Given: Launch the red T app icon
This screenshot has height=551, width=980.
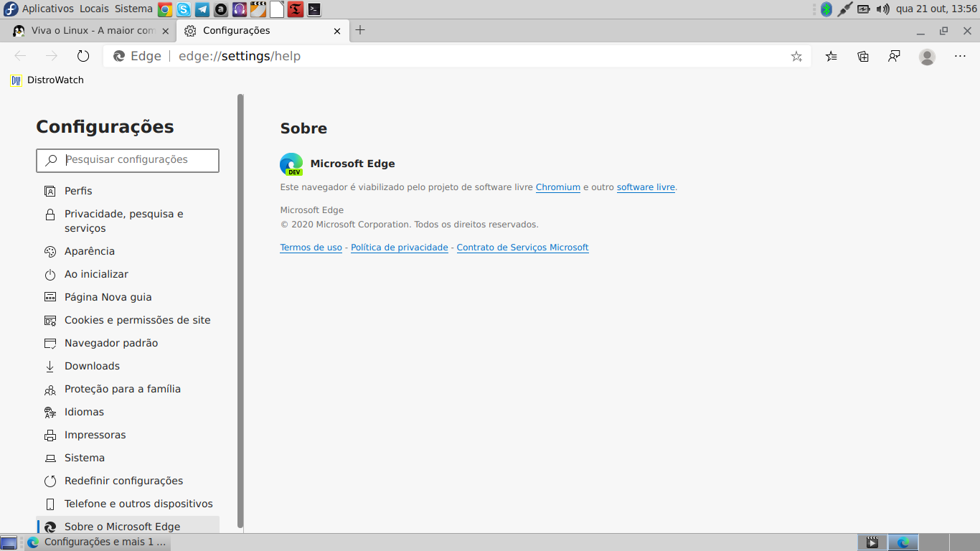Looking at the screenshot, I should coord(296,9).
